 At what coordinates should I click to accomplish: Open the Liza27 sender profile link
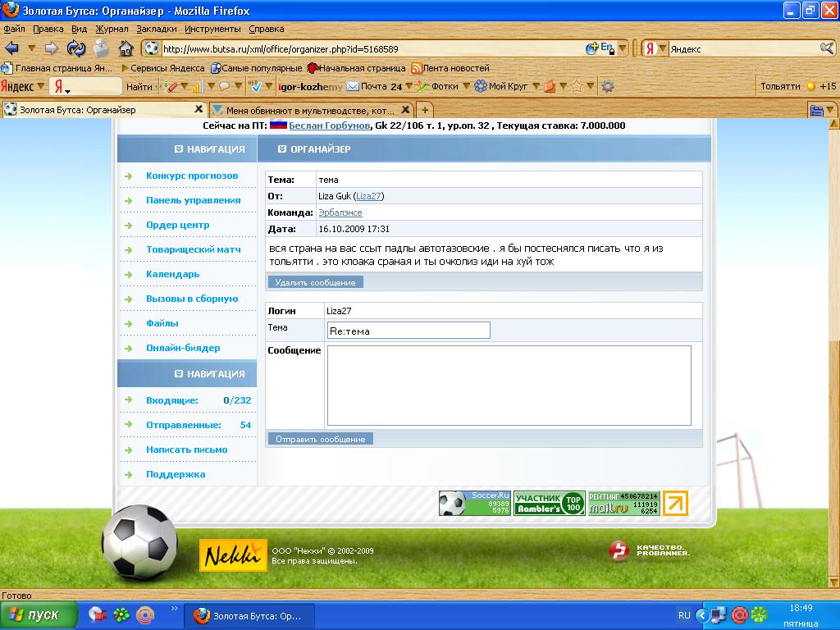point(369,196)
